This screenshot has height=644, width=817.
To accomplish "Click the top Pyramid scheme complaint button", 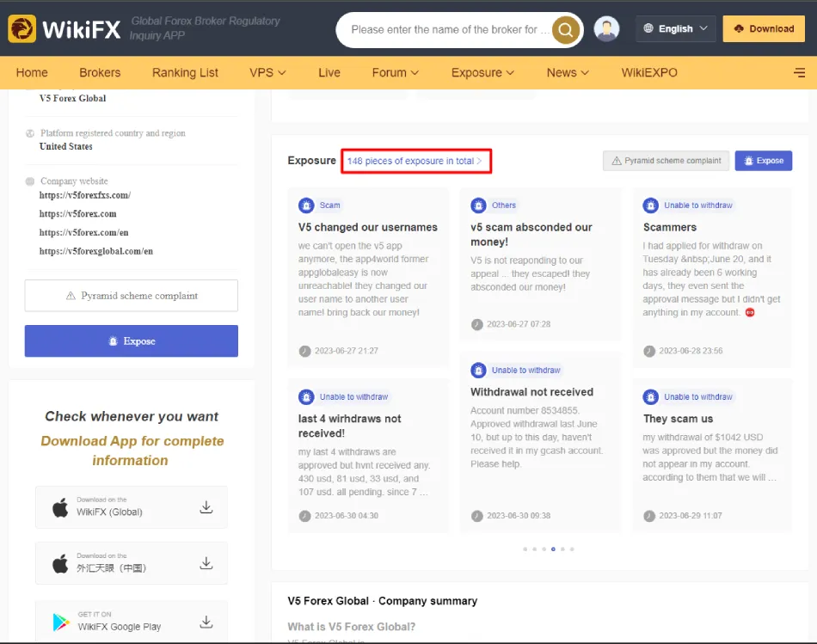I will [x=666, y=161].
